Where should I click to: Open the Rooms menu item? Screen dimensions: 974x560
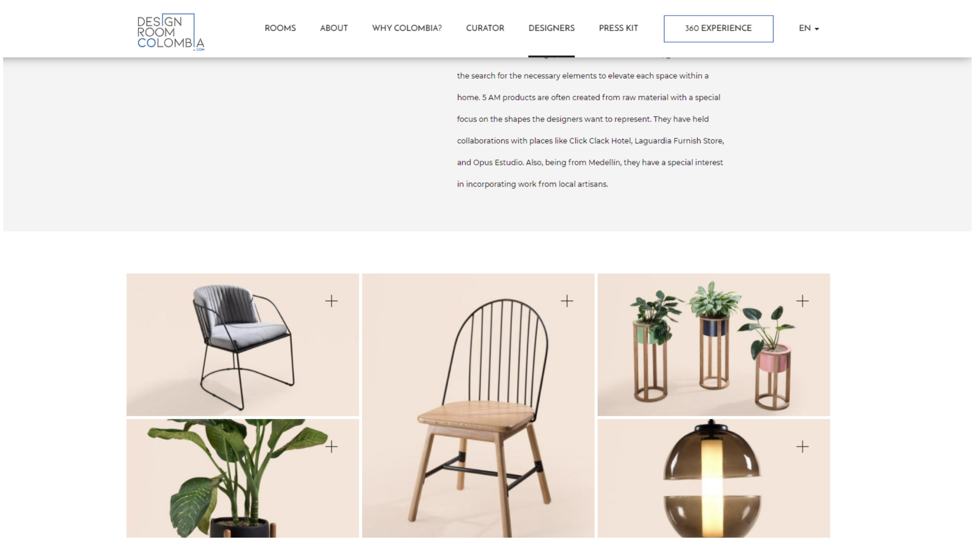(280, 28)
